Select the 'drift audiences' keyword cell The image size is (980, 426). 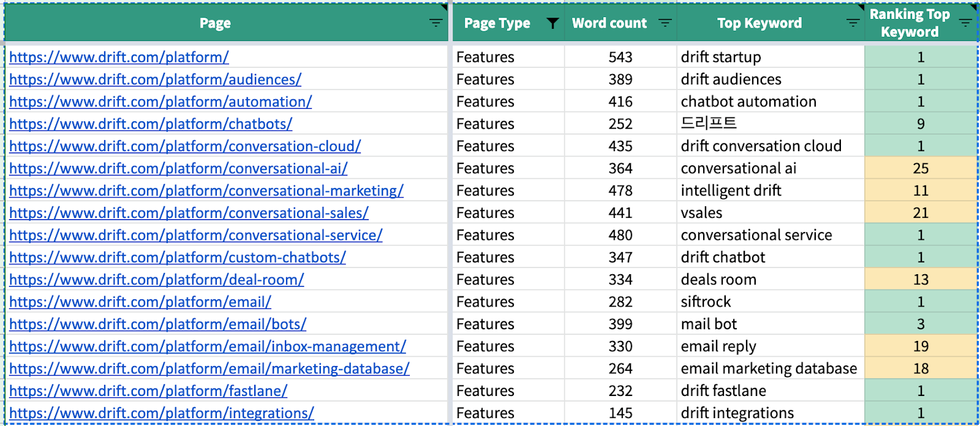pyautogui.click(x=771, y=79)
